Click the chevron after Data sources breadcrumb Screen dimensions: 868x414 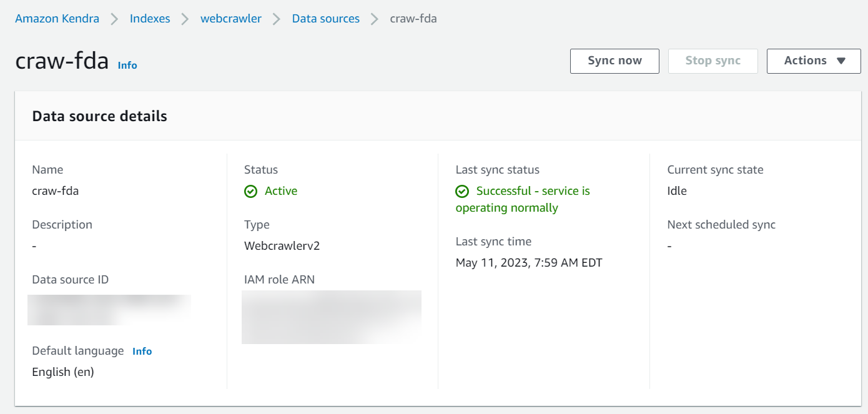tap(375, 19)
